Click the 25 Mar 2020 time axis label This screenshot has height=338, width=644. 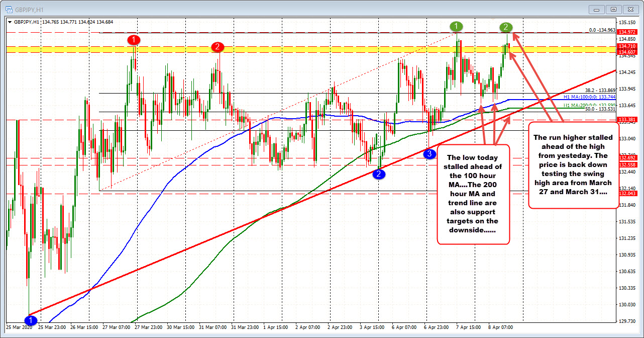(x=18, y=327)
